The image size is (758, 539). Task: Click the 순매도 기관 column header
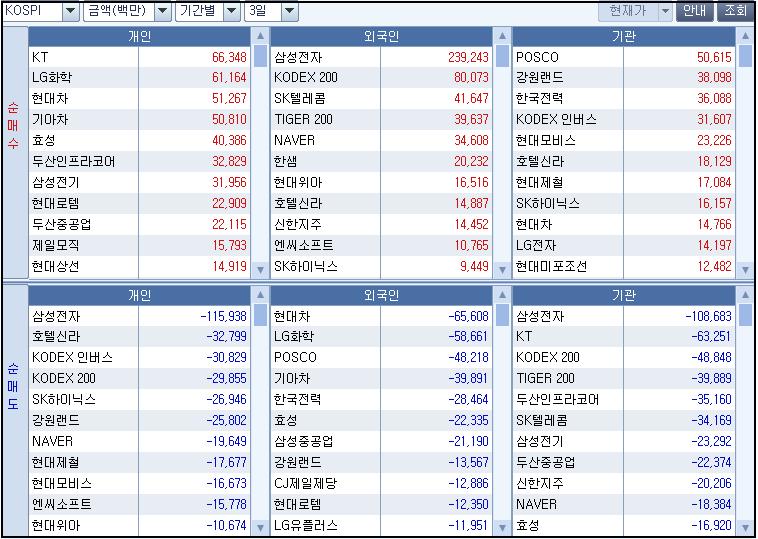click(624, 295)
